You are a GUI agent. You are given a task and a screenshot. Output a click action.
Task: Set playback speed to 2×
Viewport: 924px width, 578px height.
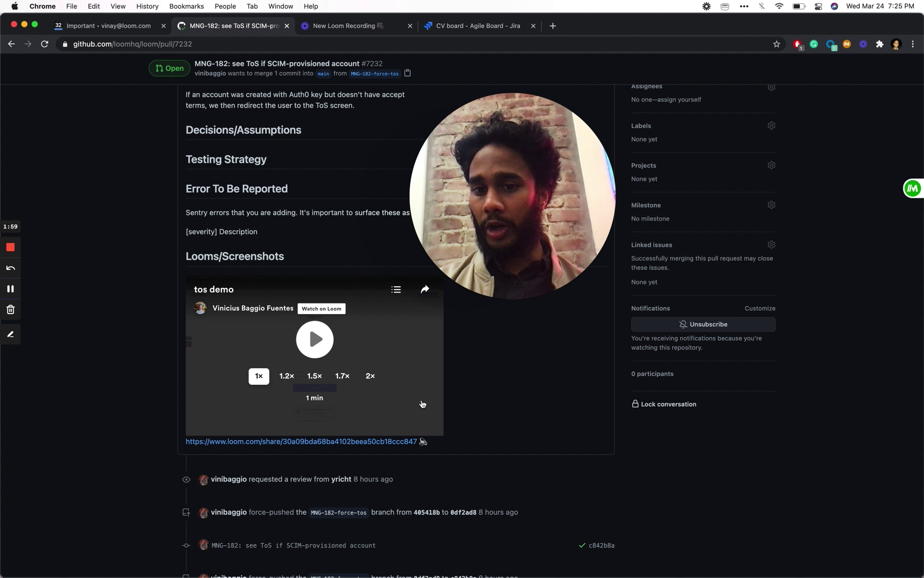(370, 376)
